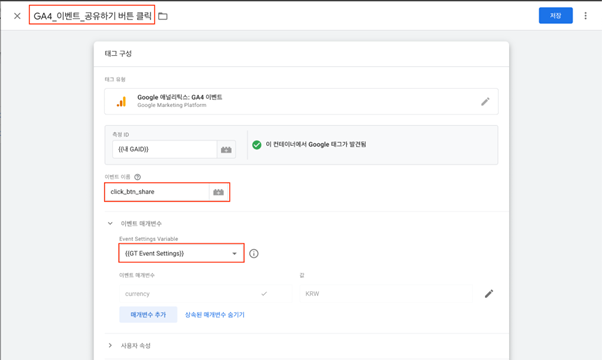Collapse the event parameters section
Image resolution: width=602 pixels, height=360 pixels.
pos(110,223)
